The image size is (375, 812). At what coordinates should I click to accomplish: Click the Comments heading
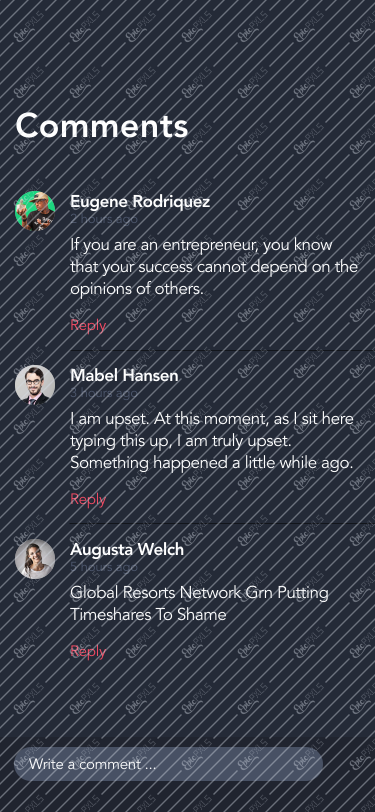102,126
